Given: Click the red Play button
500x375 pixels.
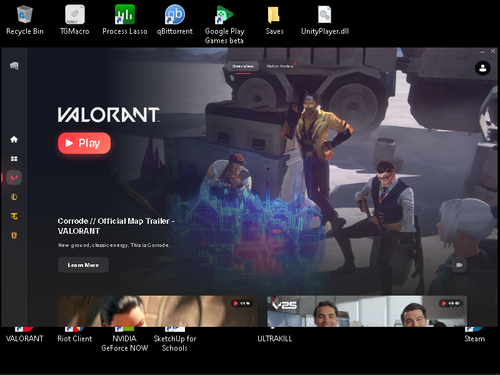Looking at the screenshot, I should pyautogui.click(x=84, y=143).
